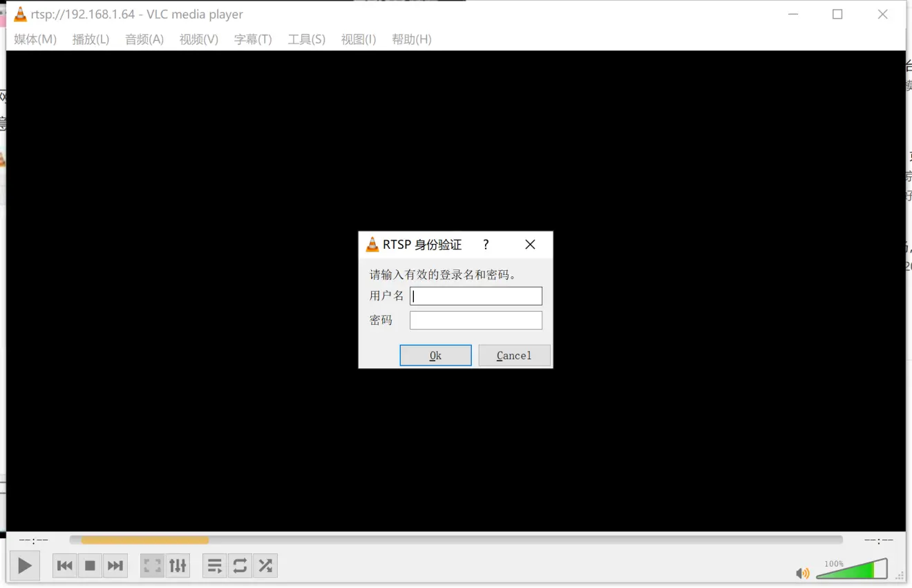
Task: Open the 视频(V) menu
Action: (x=199, y=39)
